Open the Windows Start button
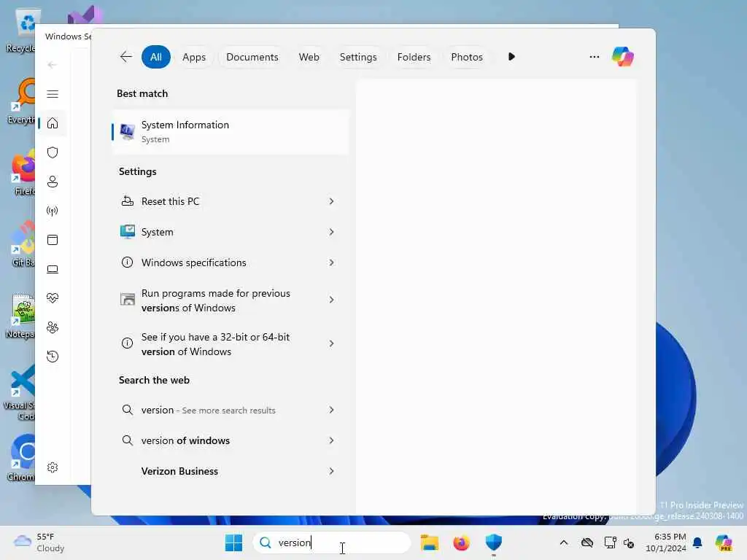Image resolution: width=747 pixels, height=560 pixels. 233,542
